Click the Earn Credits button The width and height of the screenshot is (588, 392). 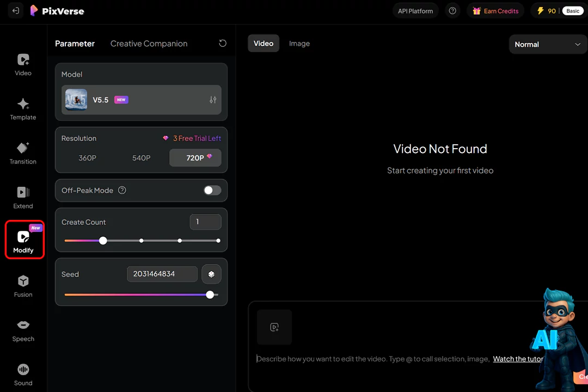(x=495, y=11)
